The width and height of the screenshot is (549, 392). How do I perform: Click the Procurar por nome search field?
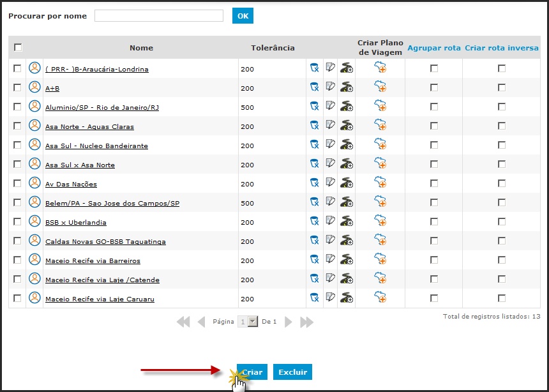click(x=158, y=16)
